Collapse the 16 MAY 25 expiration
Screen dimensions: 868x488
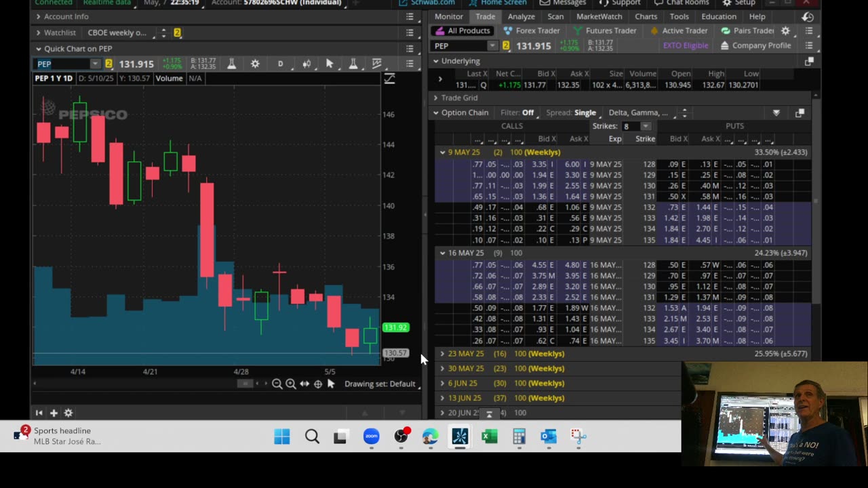click(442, 253)
